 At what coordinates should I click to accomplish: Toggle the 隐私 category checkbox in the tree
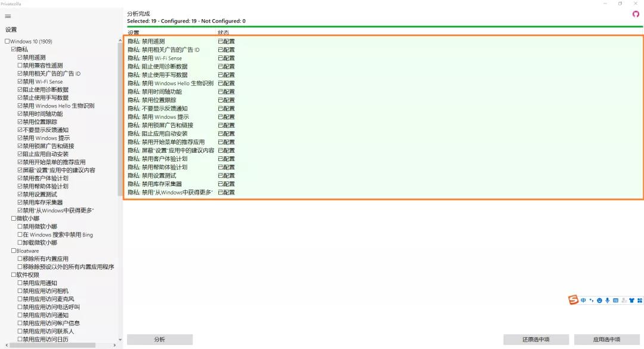pyautogui.click(x=14, y=50)
